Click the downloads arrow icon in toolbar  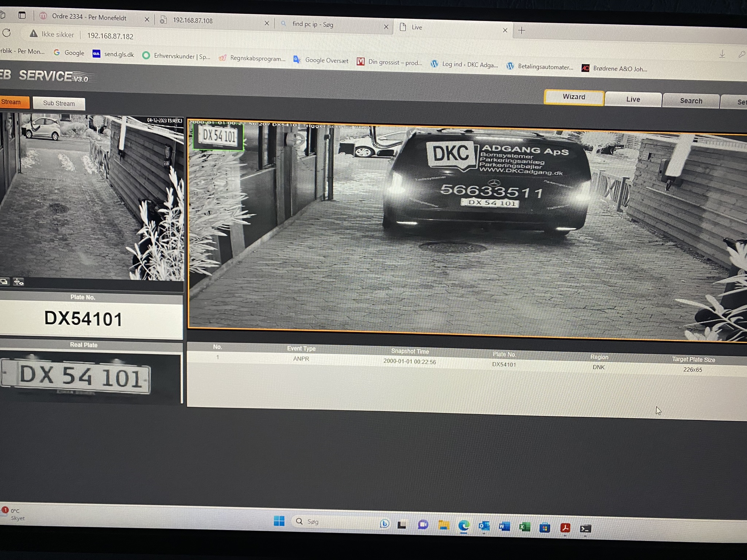pos(722,54)
